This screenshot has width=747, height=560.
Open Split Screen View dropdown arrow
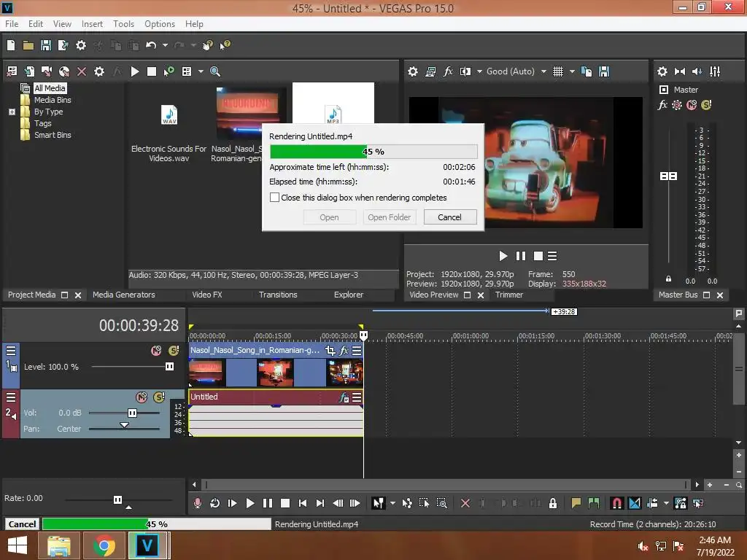(479, 71)
